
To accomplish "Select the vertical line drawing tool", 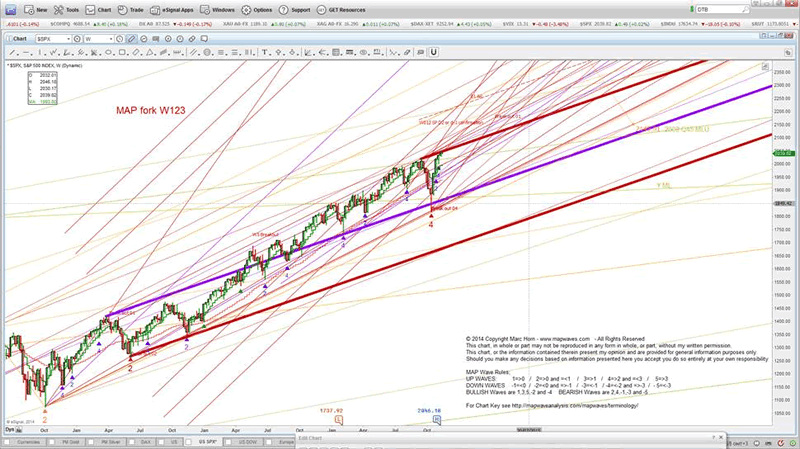I will [x=40, y=52].
